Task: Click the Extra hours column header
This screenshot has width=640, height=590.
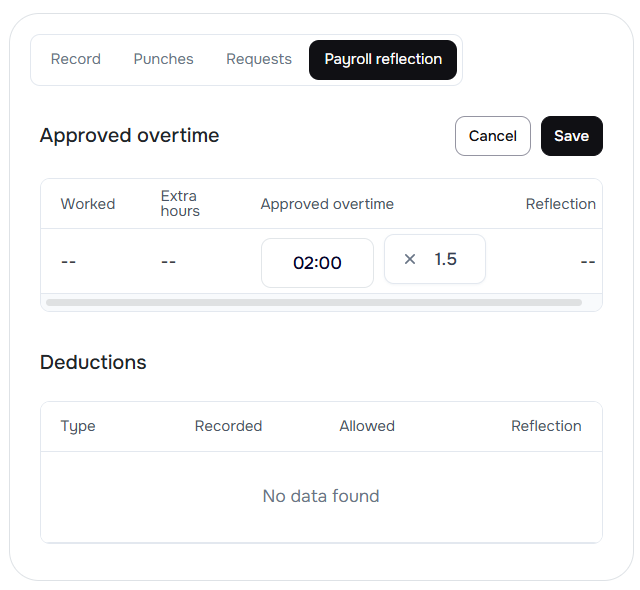Action: click(x=180, y=204)
